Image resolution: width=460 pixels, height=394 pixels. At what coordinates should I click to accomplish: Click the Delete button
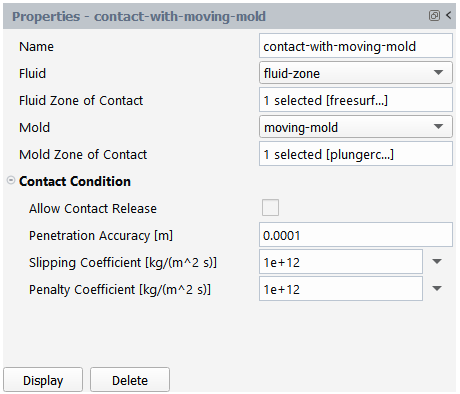(x=130, y=380)
